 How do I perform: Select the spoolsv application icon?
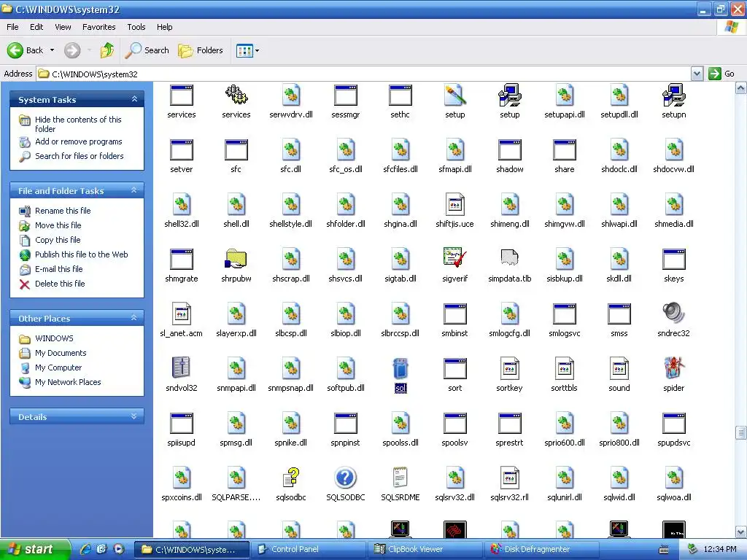click(455, 424)
